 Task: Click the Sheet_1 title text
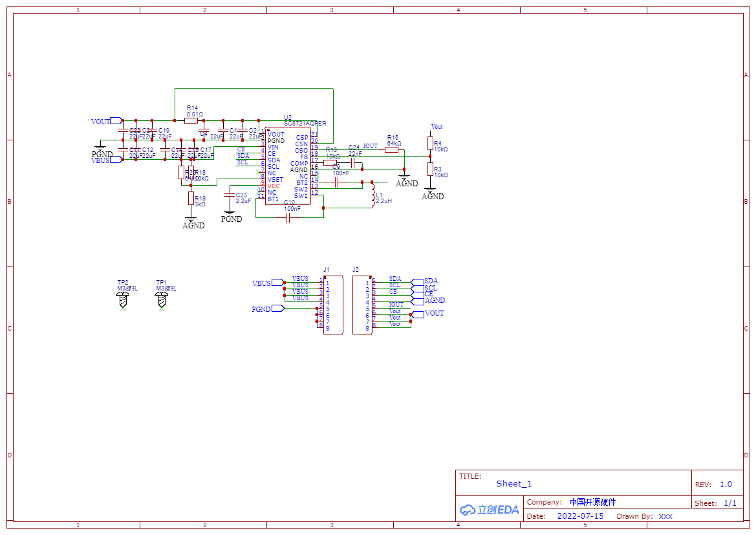(514, 484)
